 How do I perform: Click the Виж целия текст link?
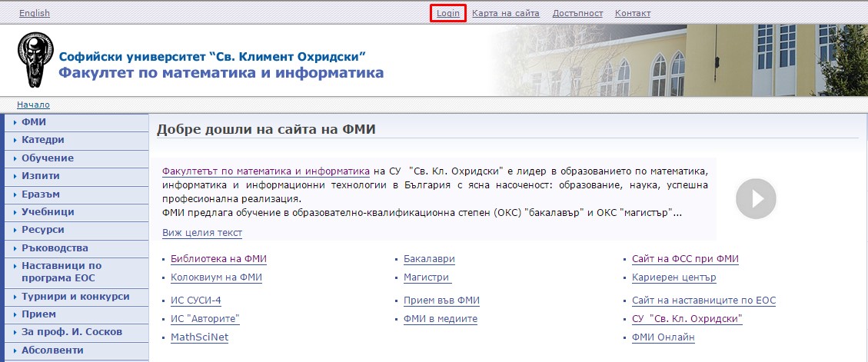202,232
